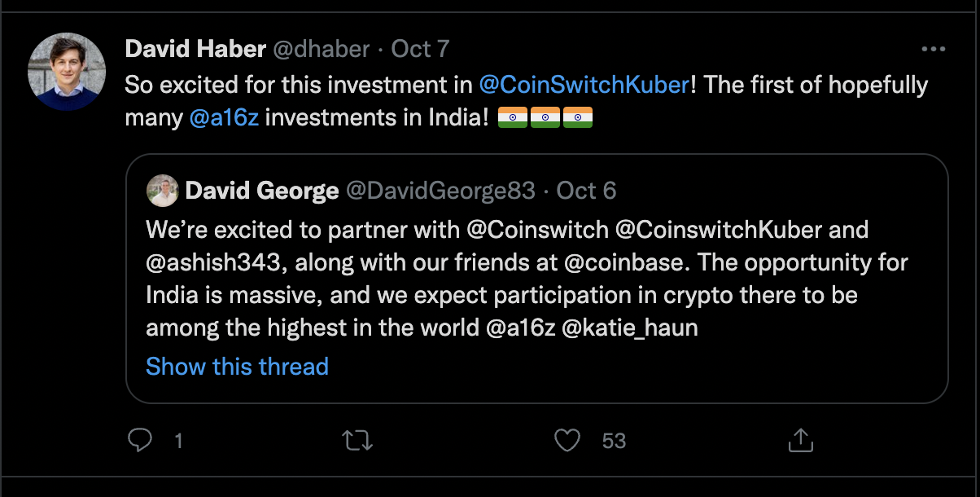
Task: Click the reply speech bubble icon
Action: (141, 441)
